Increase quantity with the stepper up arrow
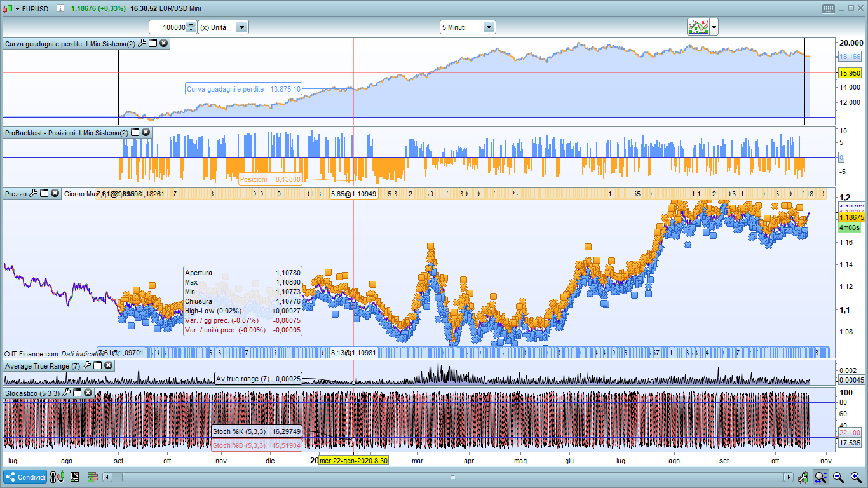The image size is (868, 488). click(x=191, y=25)
